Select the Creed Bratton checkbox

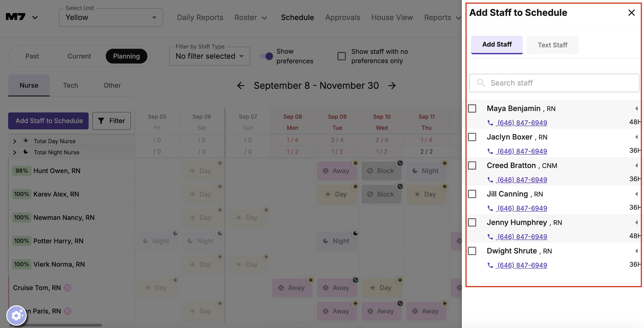[472, 166]
